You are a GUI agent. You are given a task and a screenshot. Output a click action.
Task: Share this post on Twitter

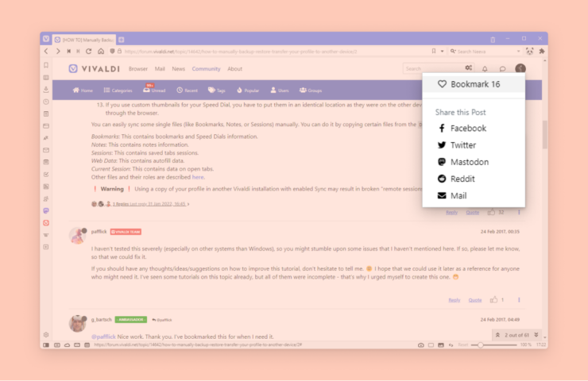tap(457, 145)
